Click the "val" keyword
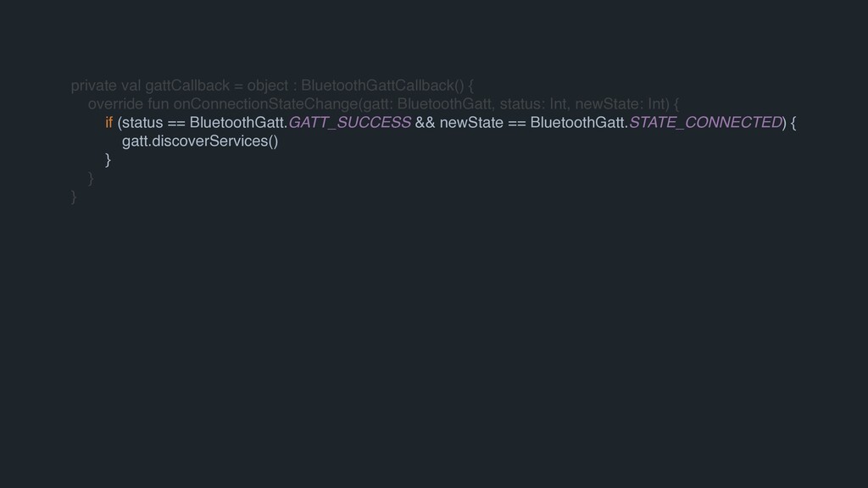 click(x=131, y=86)
